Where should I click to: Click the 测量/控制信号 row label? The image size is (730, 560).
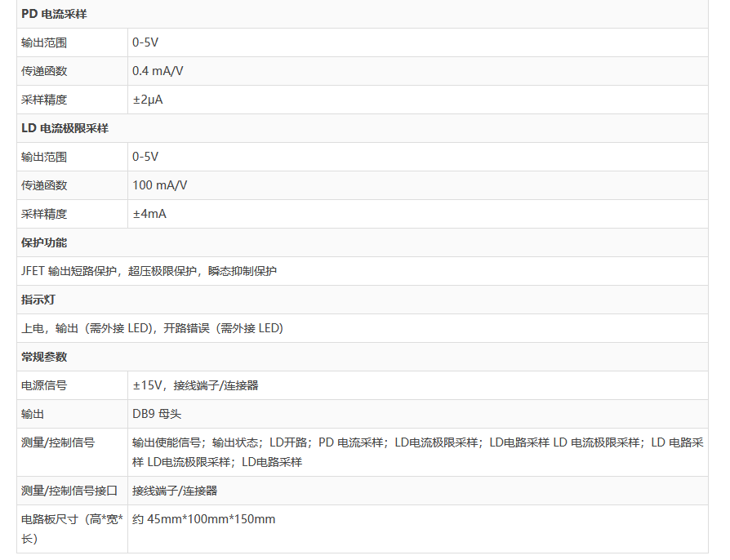click(58, 442)
